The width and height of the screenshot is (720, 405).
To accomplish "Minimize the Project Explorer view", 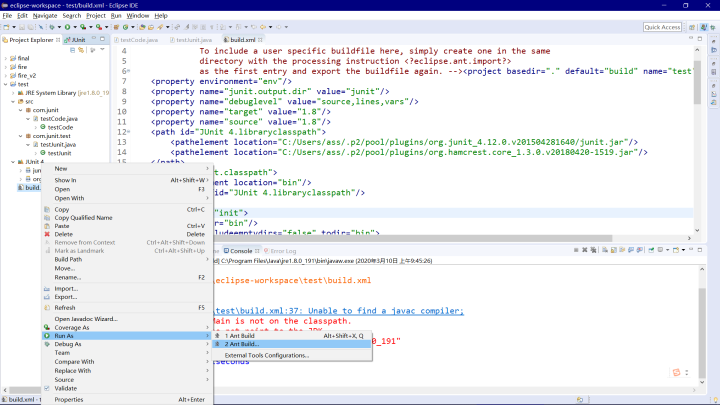I will pyautogui.click(x=94, y=39).
